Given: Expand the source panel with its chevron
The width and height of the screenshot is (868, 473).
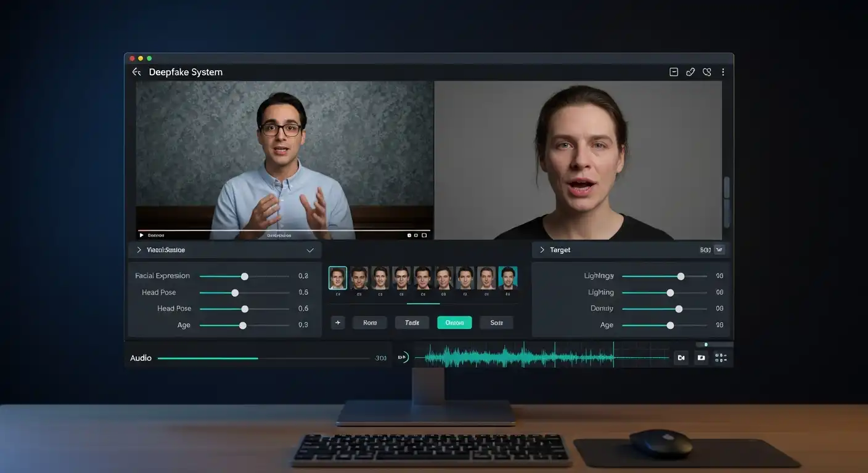Looking at the screenshot, I should [139, 250].
